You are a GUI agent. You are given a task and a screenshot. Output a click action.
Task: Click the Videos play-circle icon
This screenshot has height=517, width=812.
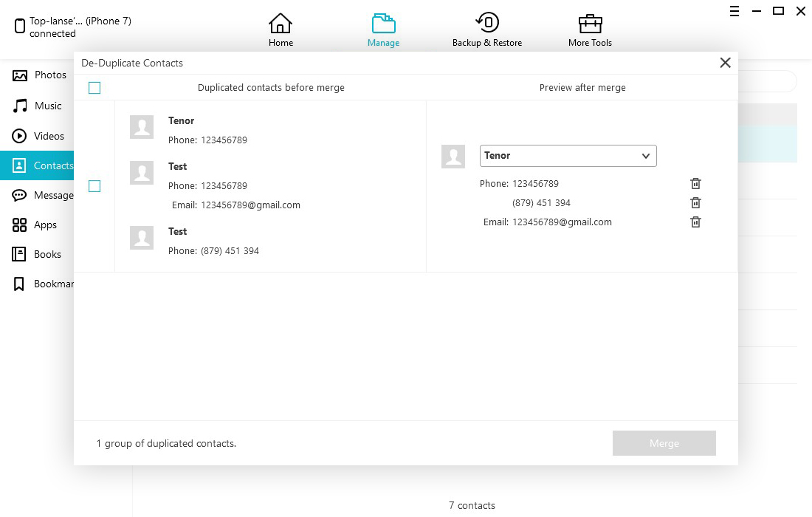(19, 136)
